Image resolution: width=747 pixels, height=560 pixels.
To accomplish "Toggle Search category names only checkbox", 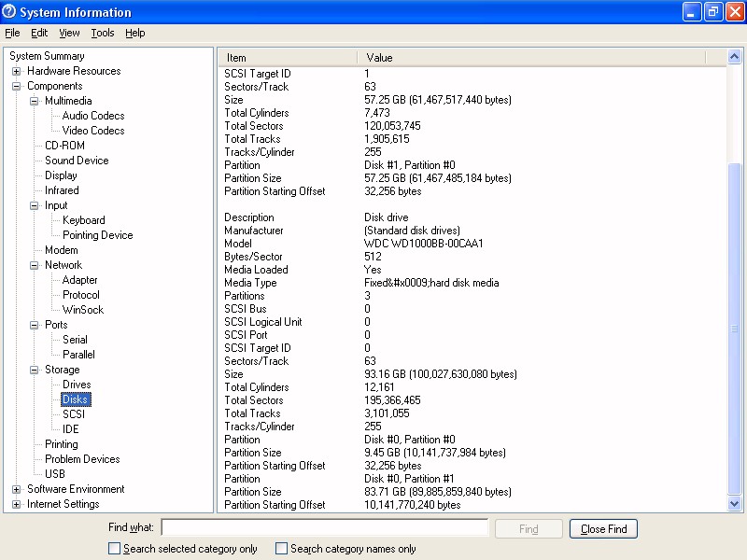I will pos(282,549).
